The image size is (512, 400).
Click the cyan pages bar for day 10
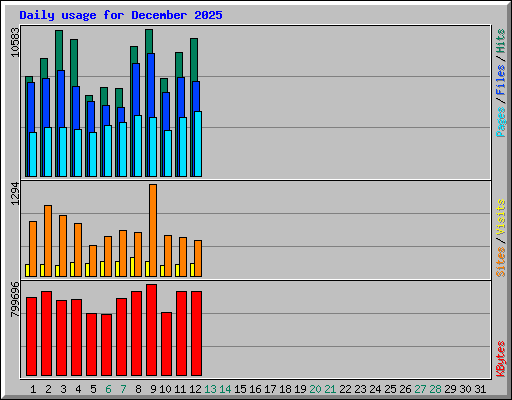[x=168, y=153]
